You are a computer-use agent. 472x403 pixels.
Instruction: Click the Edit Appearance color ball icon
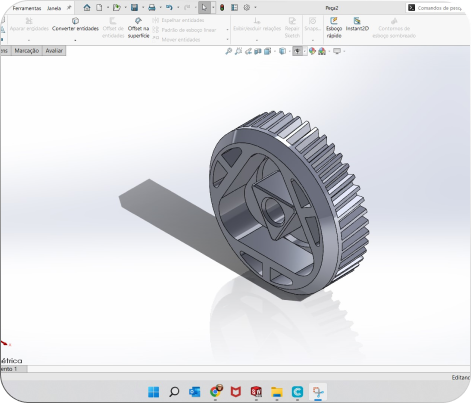312,51
